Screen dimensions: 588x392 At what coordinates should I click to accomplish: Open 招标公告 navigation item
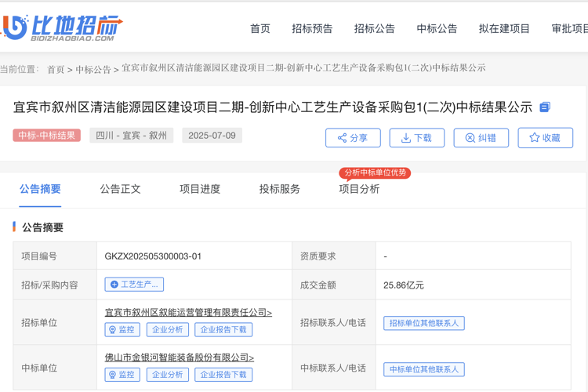point(375,28)
